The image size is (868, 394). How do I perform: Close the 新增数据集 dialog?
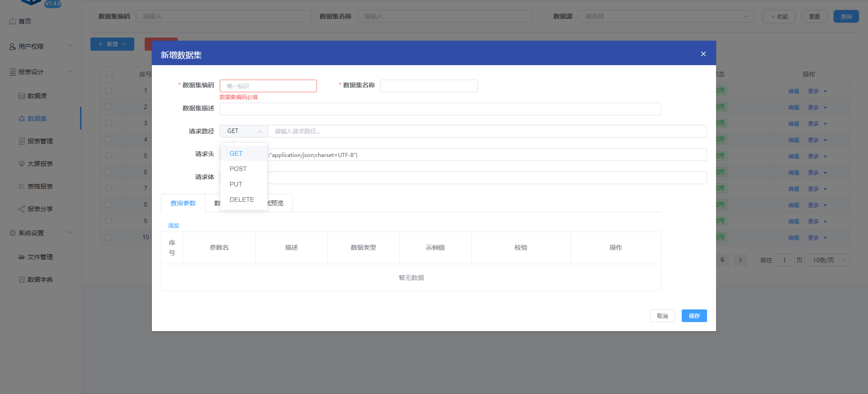click(x=703, y=54)
